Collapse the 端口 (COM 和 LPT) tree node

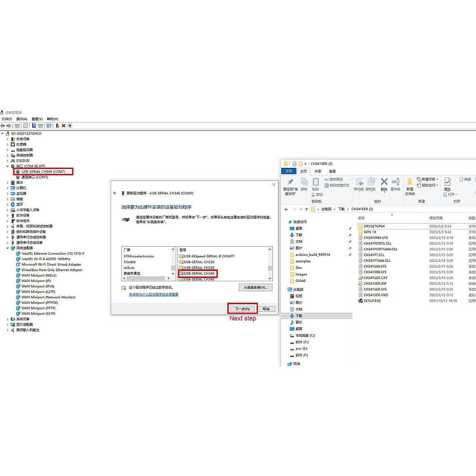pos(8,166)
